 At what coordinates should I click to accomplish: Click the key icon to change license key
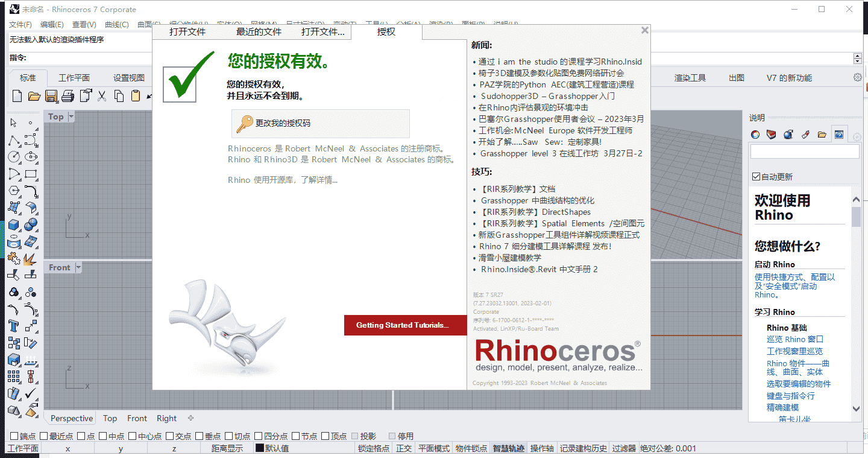(244, 123)
